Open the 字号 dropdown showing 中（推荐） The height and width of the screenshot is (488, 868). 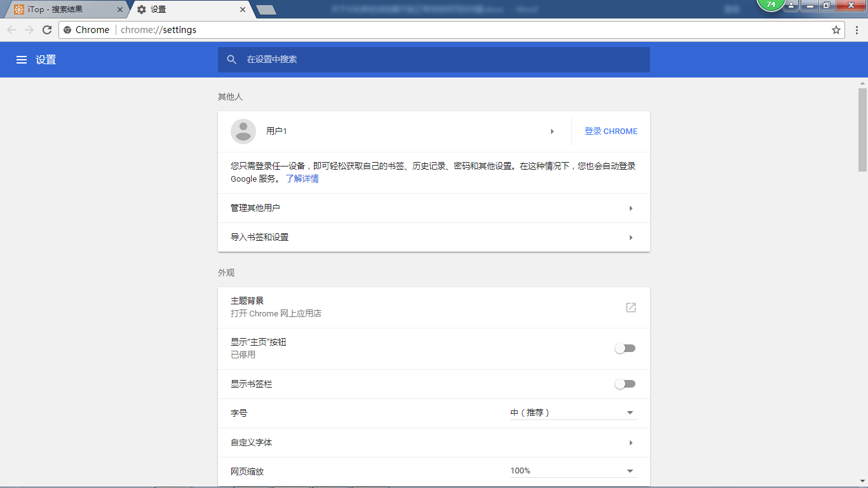(572, 412)
